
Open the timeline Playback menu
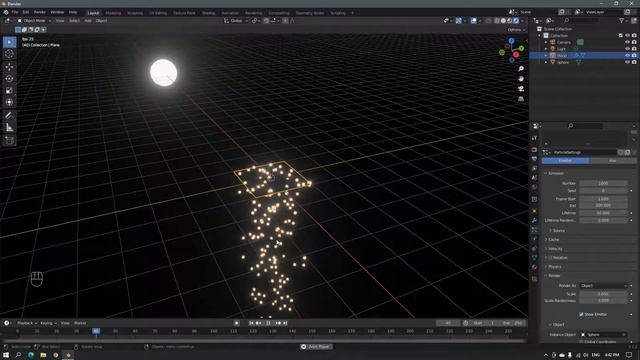26,323
